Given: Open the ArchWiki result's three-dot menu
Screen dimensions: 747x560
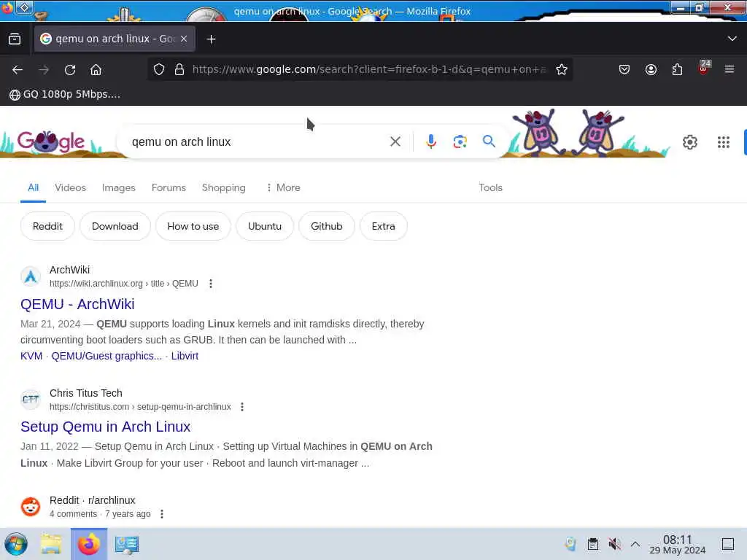Looking at the screenshot, I should 211,284.
